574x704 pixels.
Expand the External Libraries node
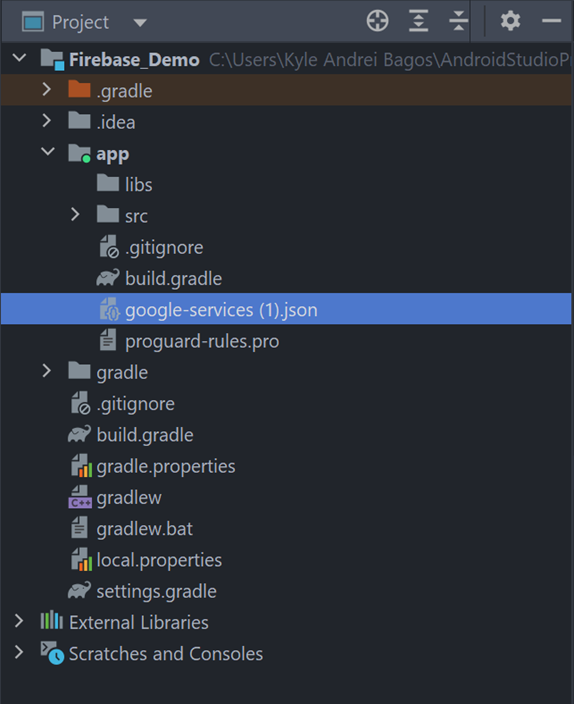pos(19,621)
